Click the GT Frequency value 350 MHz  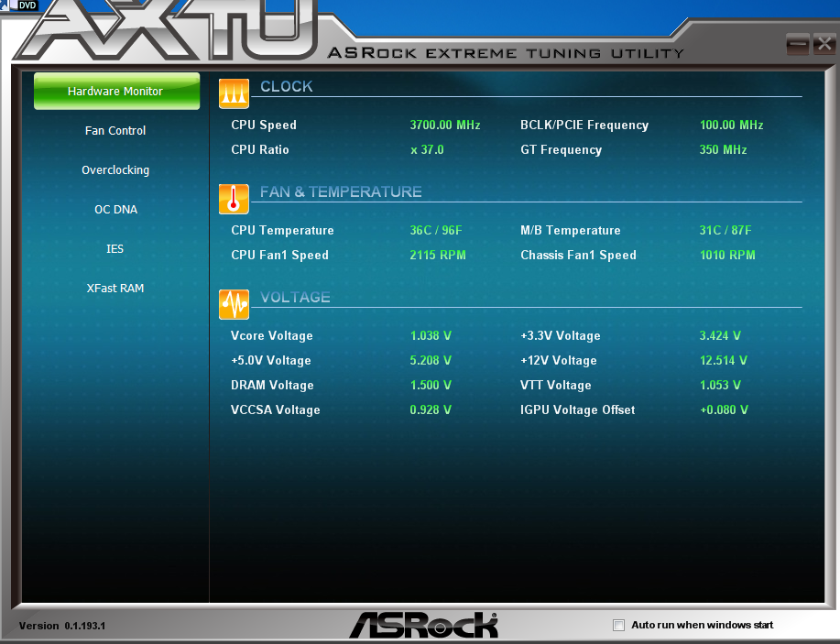click(723, 149)
